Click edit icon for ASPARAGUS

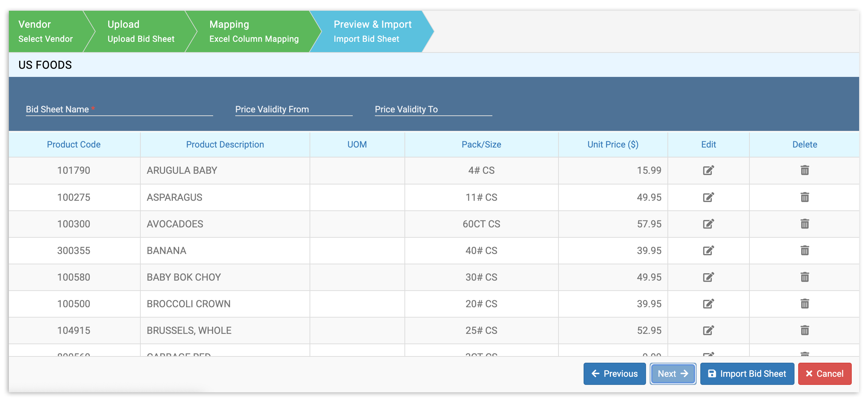point(708,197)
